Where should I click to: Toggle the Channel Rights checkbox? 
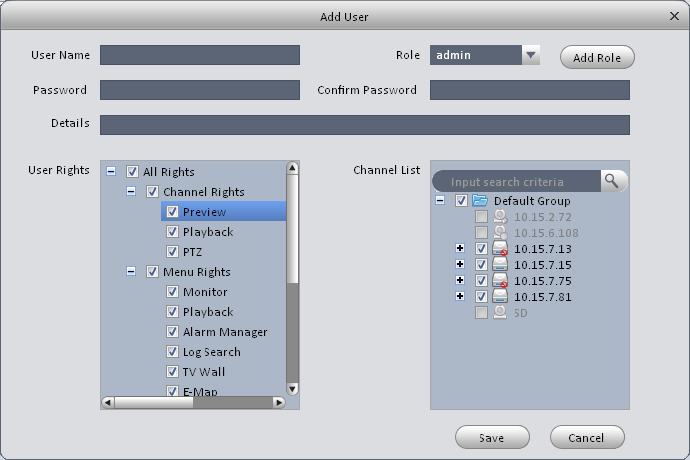[152, 191]
